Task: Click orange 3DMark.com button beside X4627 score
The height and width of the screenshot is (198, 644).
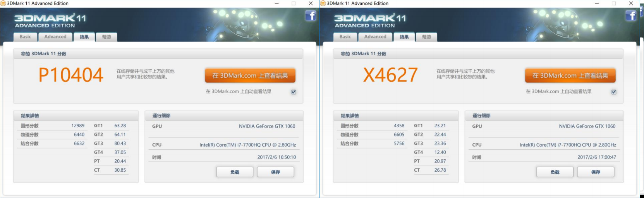Action: tap(570, 76)
